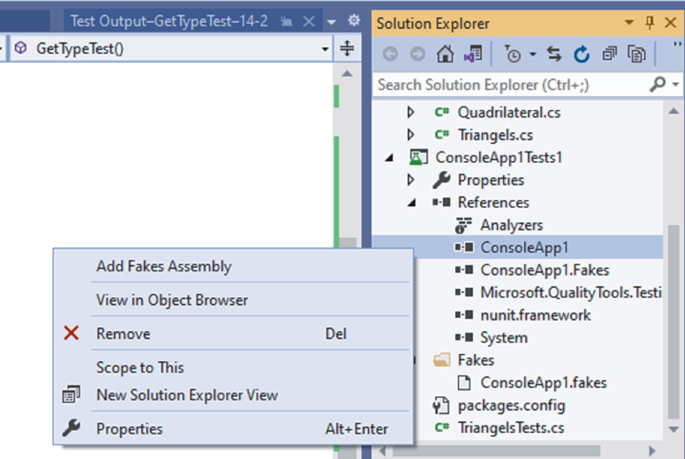Choose Add Fakes Assembly from context menu
685x459 pixels.
pos(164,266)
